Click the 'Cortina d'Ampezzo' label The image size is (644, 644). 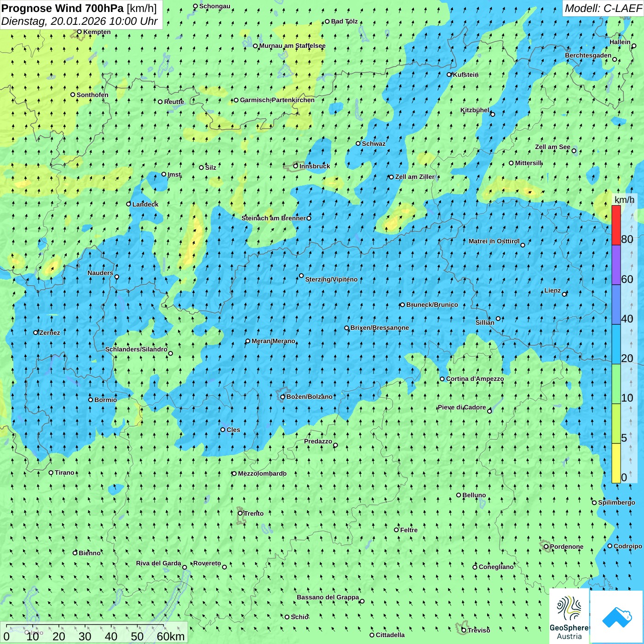click(x=475, y=379)
